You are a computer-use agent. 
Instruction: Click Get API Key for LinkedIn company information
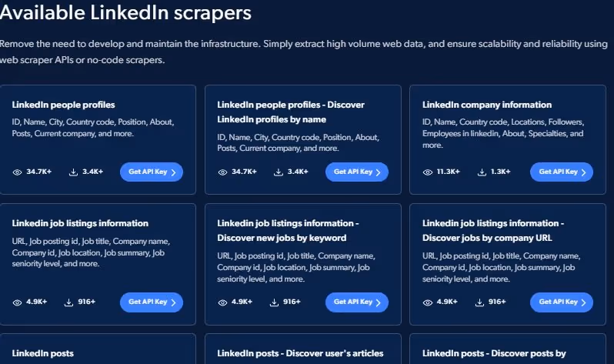pyautogui.click(x=561, y=172)
